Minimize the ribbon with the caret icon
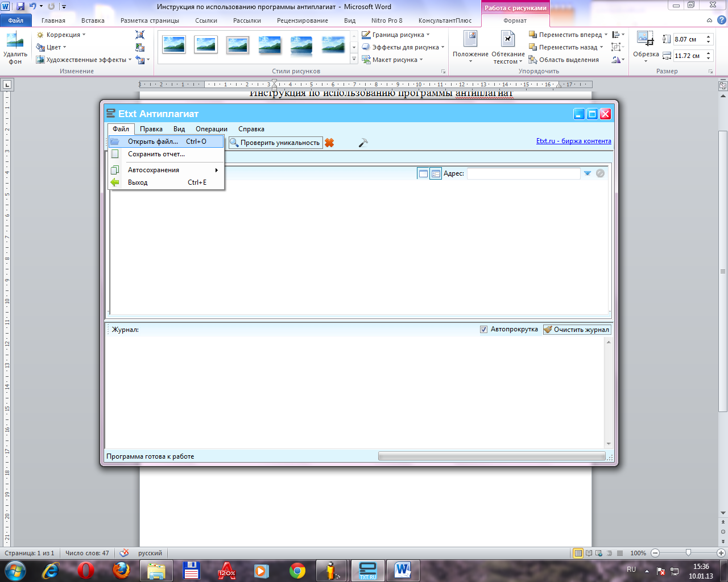Image resolution: width=728 pixels, height=582 pixels. coord(709,20)
